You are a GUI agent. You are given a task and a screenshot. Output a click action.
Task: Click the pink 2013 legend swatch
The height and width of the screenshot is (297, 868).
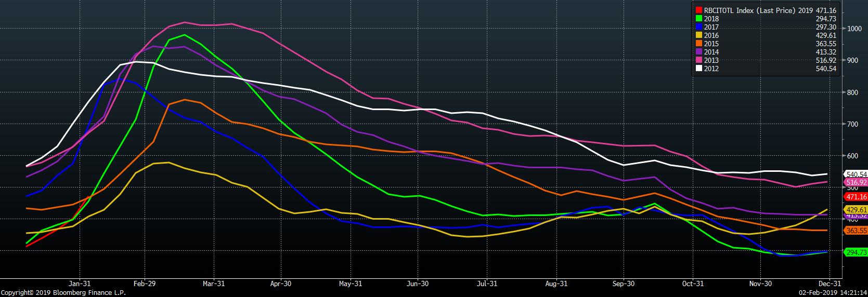(699, 60)
